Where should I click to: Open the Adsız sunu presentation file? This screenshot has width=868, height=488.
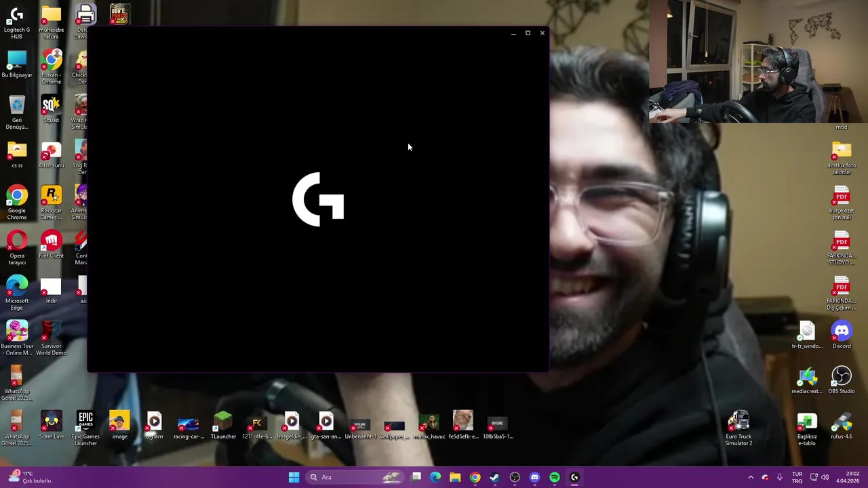pos(52,154)
